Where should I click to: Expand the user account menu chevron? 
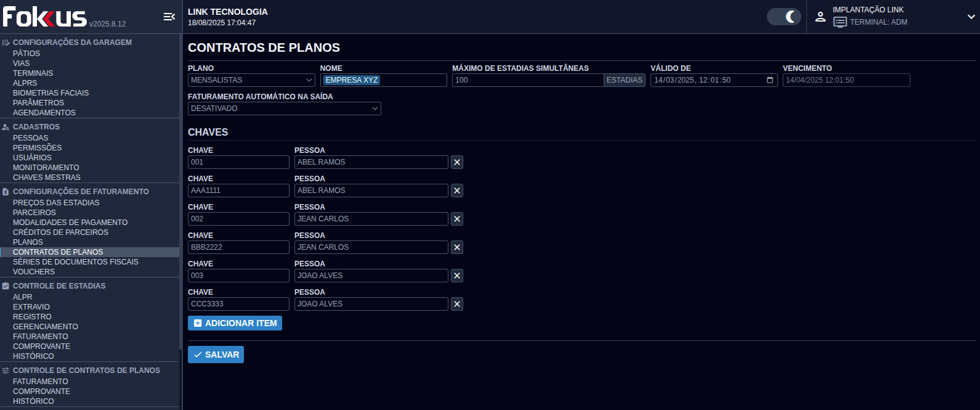tap(971, 17)
